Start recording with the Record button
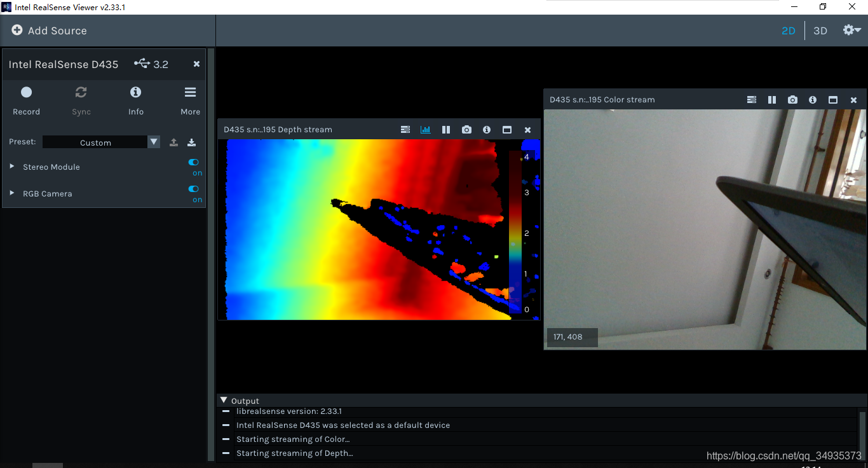Image resolution: width=868 pixels, height=468 pixels. 26,100
